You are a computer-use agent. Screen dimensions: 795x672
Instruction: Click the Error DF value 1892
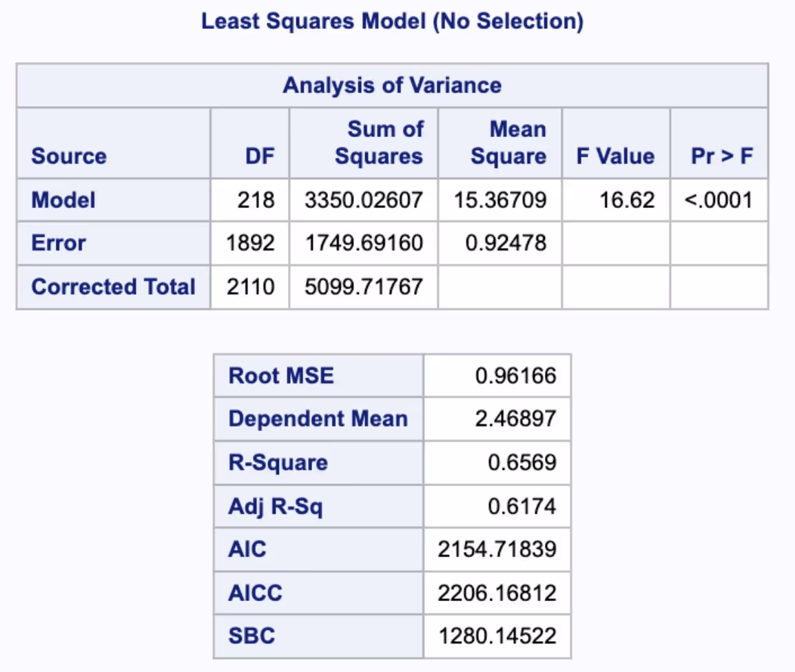point(251,243)
